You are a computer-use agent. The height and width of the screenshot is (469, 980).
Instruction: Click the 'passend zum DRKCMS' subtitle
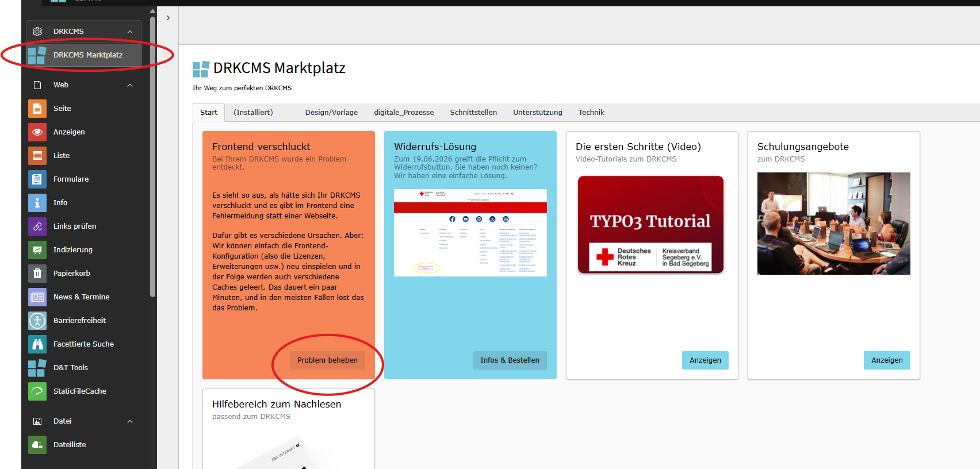coord(251,417)
